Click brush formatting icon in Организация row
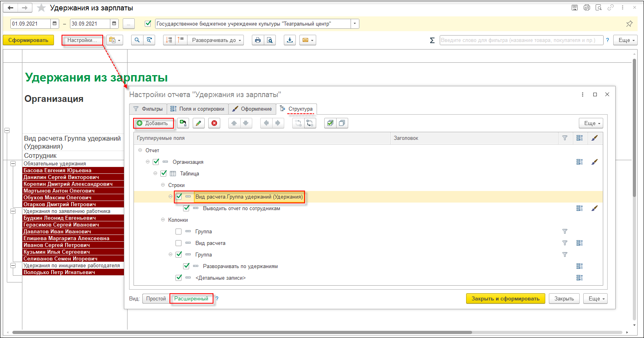The image size is (644, 338). [594, 162]
